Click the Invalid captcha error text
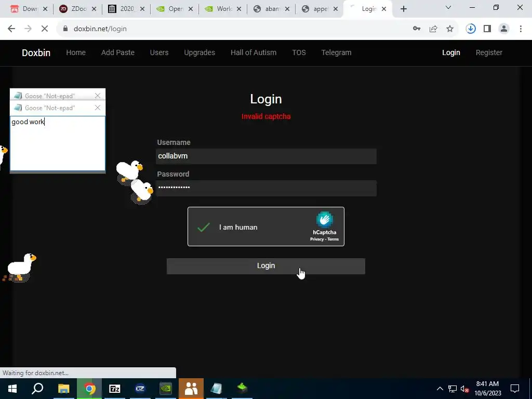Image resolution: width=532 pixels, height=399 pixels. coord(266,116)
